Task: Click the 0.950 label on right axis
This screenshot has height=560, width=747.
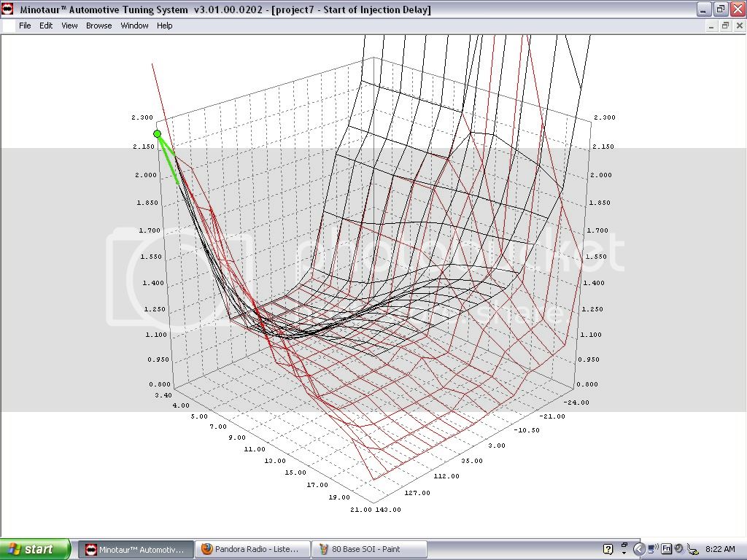Action: tap(589, 359)
